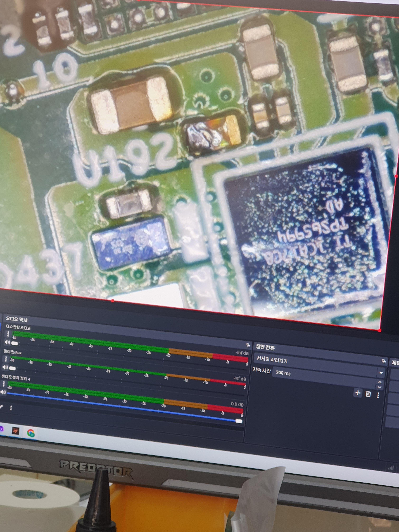Mute the 마이크/Aux speaker icon

click(x=5, y=367)
